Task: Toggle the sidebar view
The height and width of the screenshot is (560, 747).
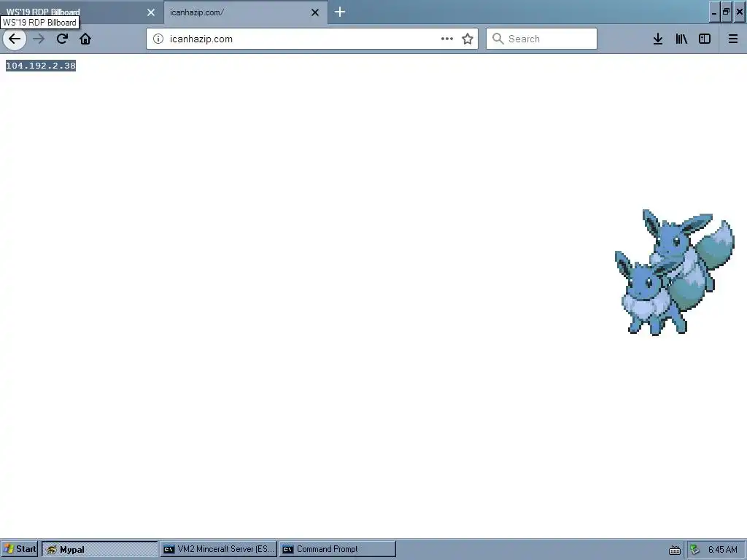Action: coord(705,39)
